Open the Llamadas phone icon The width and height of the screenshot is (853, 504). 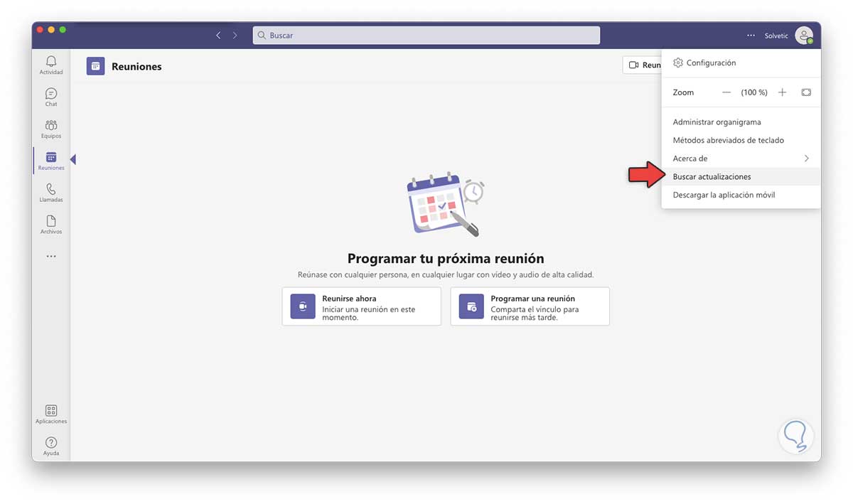click(x=51, y=190)
